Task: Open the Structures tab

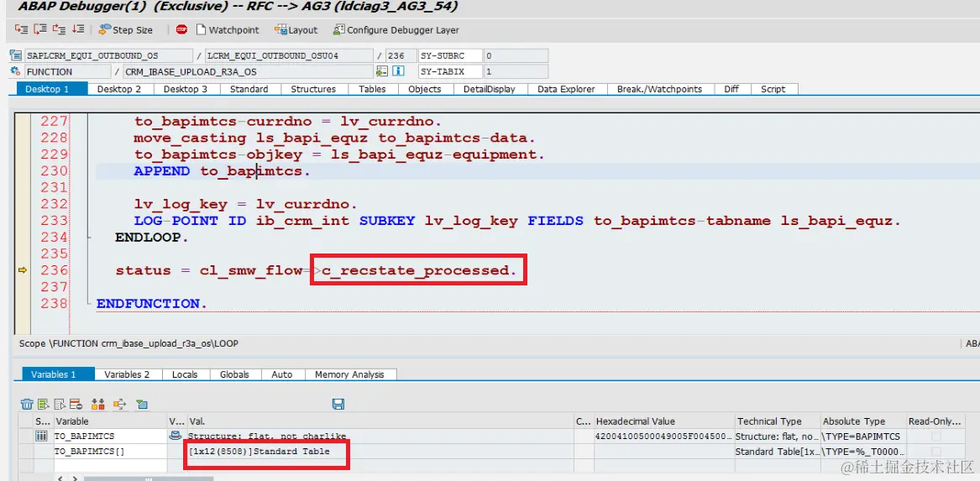Action: [313, 89]
